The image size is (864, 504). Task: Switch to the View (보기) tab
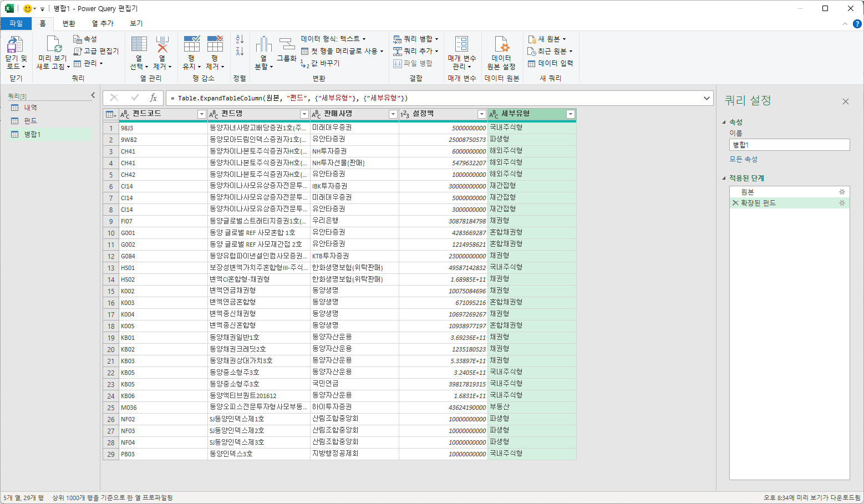click(136, 23)
